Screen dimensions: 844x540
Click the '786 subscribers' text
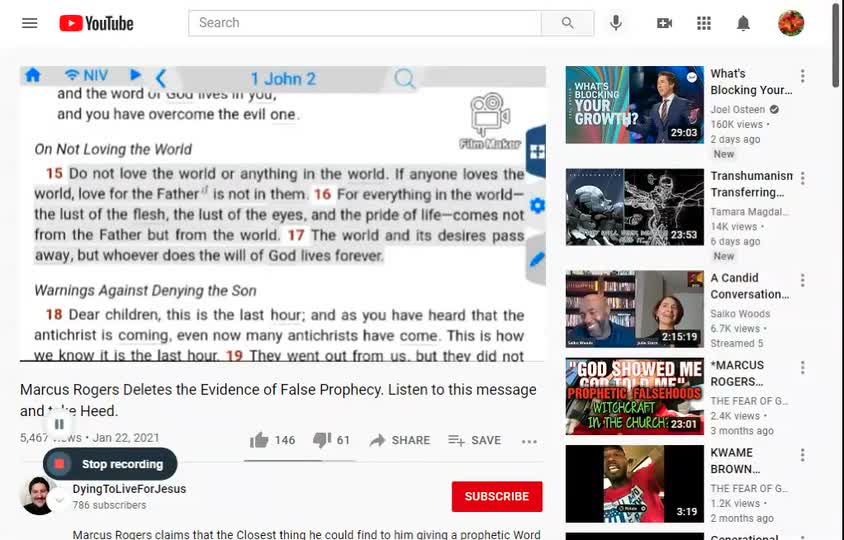coord(109,505)
